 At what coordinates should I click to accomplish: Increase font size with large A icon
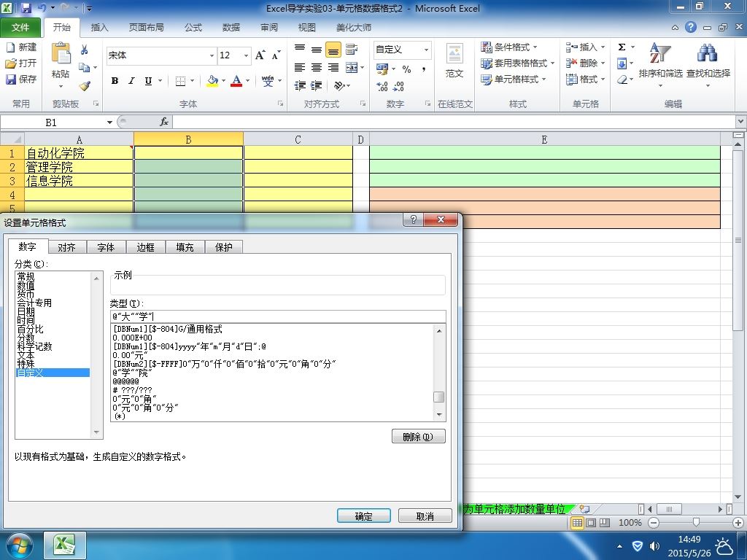point(260,55)
